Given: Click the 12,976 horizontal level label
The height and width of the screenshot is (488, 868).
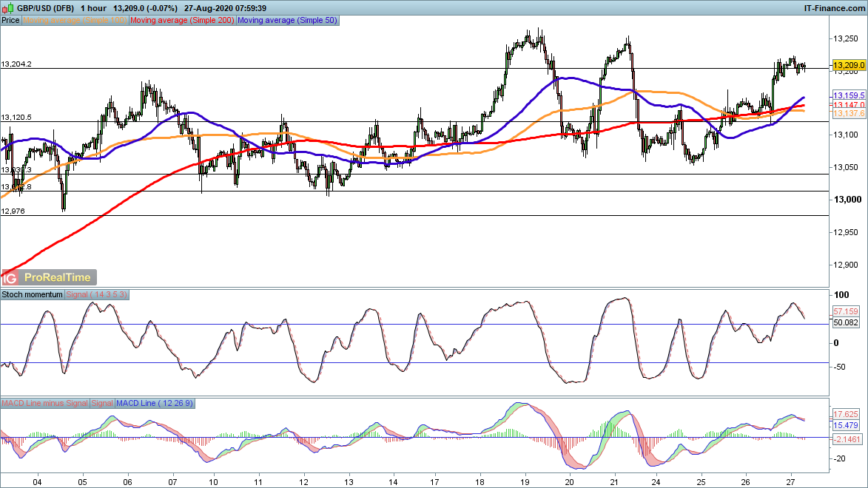Looking at the screenshot, I should click(x=13, y=211).
